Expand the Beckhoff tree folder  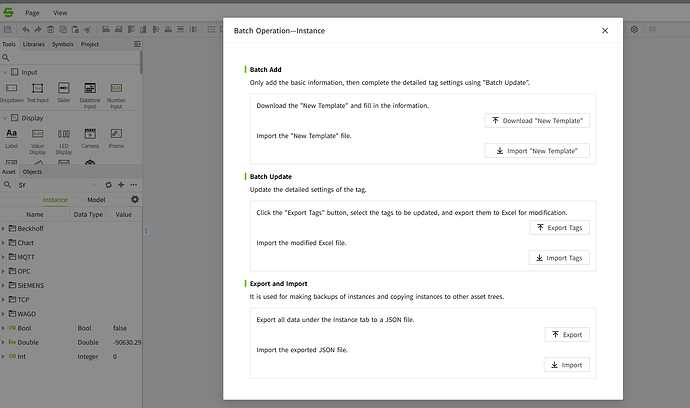[x=4, y=229]
